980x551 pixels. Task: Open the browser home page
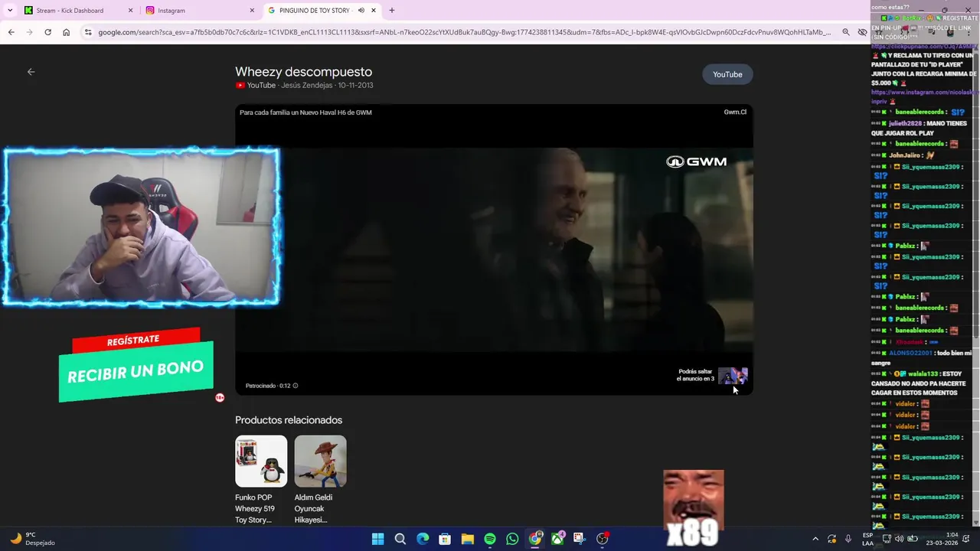point(67,32)
